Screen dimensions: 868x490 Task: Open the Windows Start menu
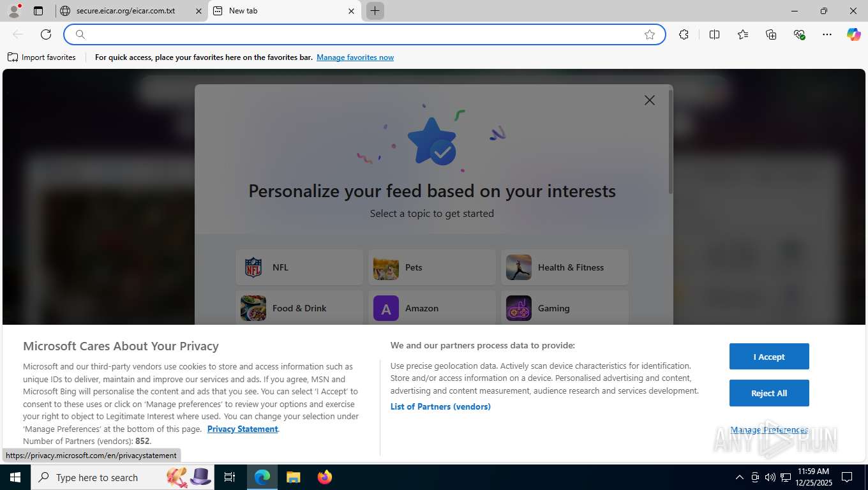coord(15,477)
